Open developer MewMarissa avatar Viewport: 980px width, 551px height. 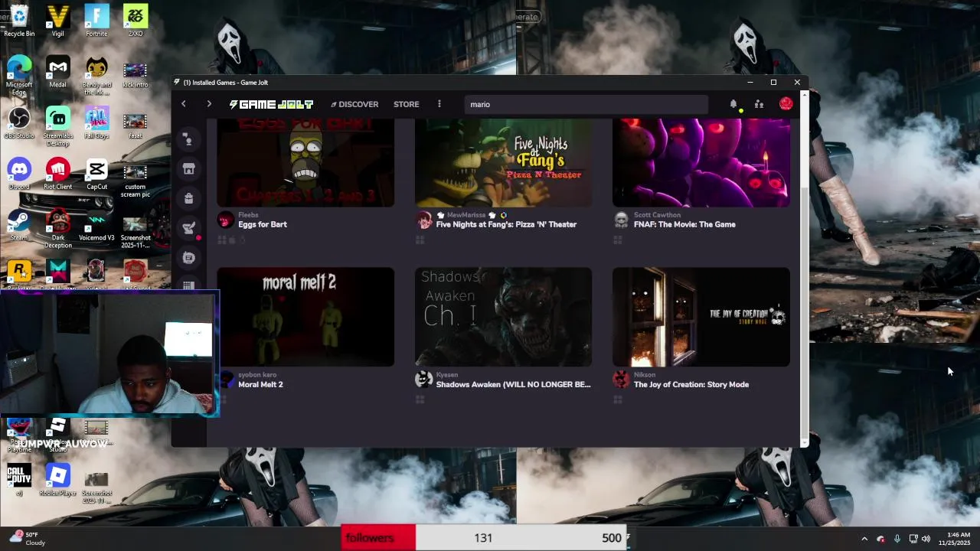coord(423,220)
